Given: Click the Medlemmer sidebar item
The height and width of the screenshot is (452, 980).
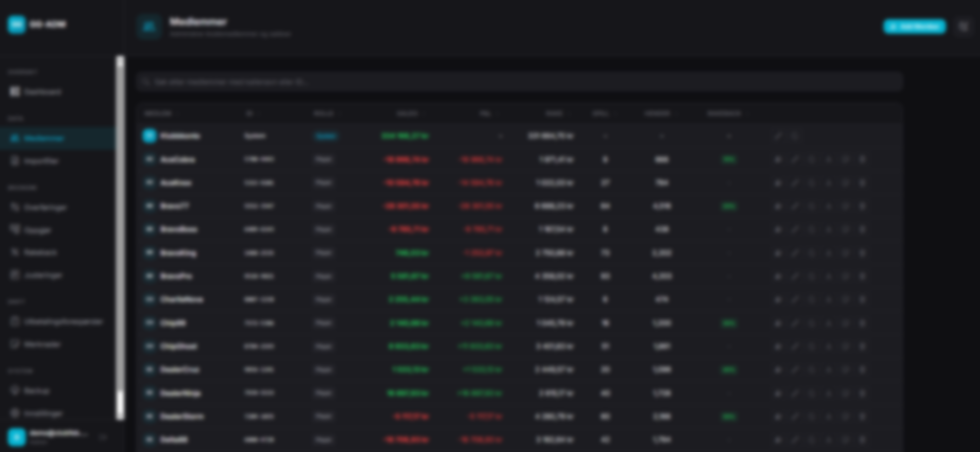Looking at the screenshot, I should (x=43, y=138).
